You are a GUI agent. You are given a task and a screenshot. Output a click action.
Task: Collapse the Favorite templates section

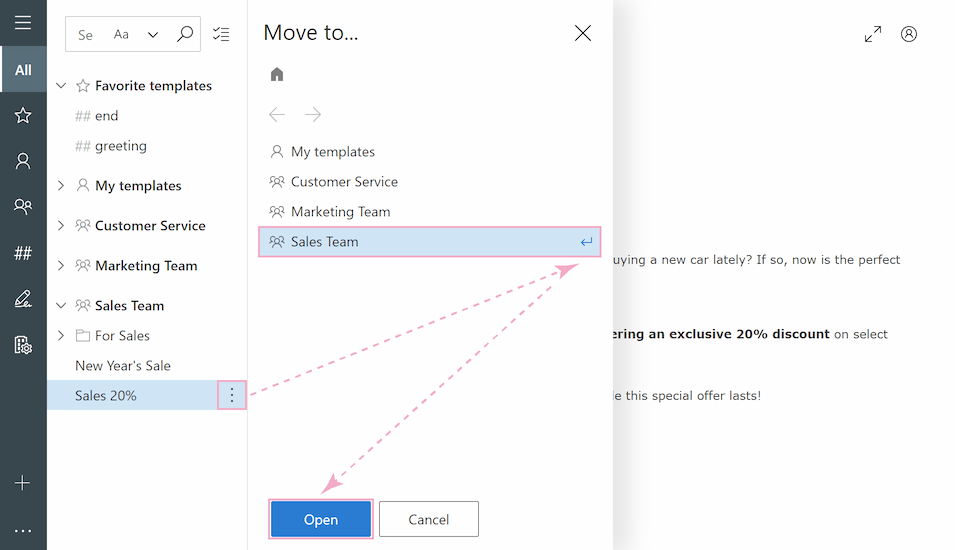[61, 85]
